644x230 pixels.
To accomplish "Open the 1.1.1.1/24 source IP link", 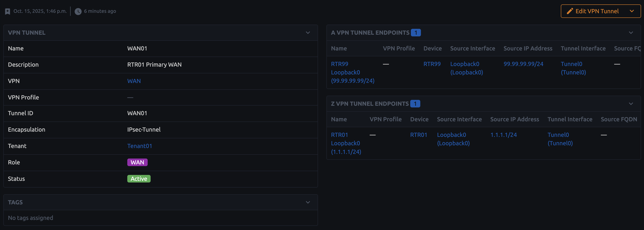I will coord(503,135).
